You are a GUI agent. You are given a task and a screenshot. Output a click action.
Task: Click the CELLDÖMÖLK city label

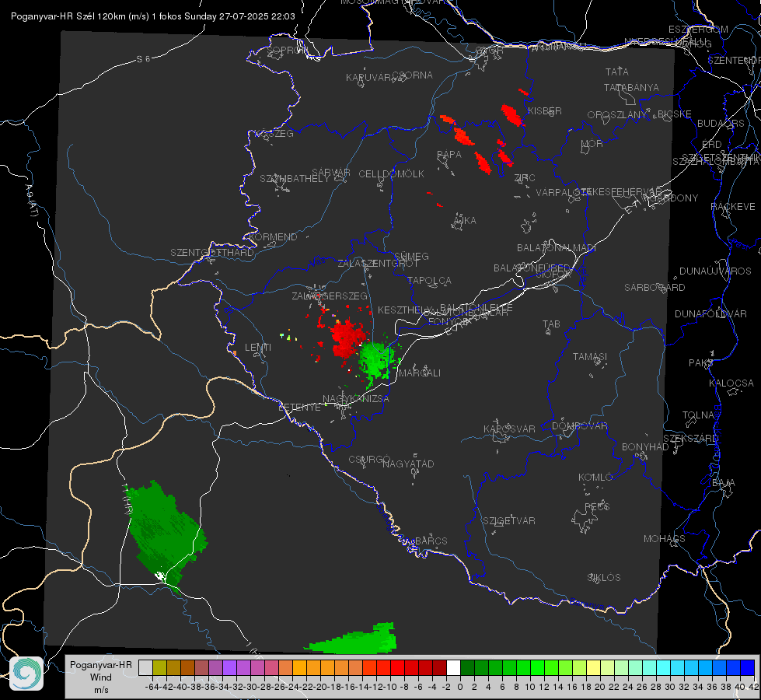coord(392,174)
